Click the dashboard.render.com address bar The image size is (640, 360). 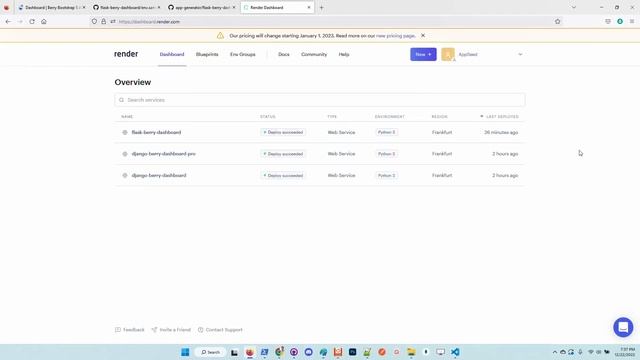(327, 22)
